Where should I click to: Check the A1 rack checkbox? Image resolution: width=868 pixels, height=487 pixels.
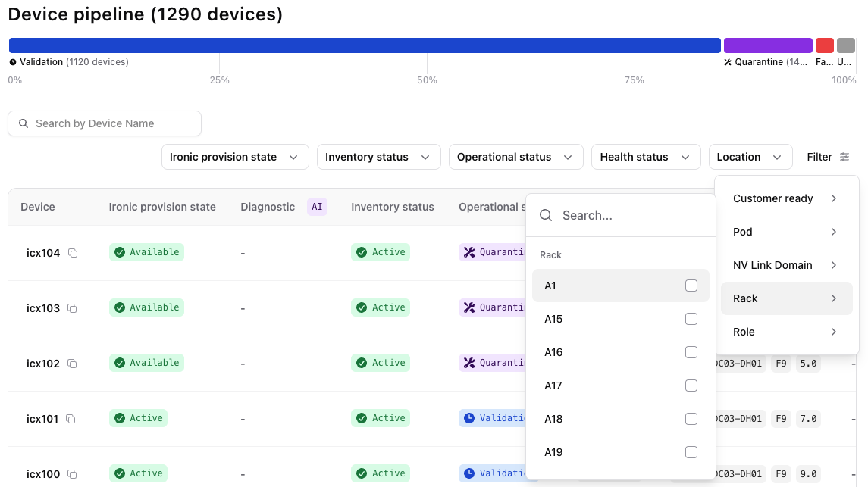[x=691, y=286]
